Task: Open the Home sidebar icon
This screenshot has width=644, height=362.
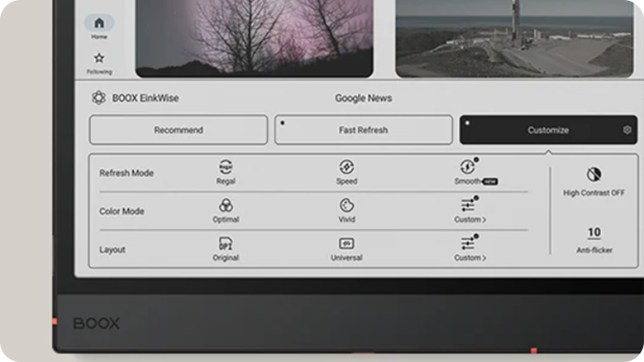Action: pos(99,24)
